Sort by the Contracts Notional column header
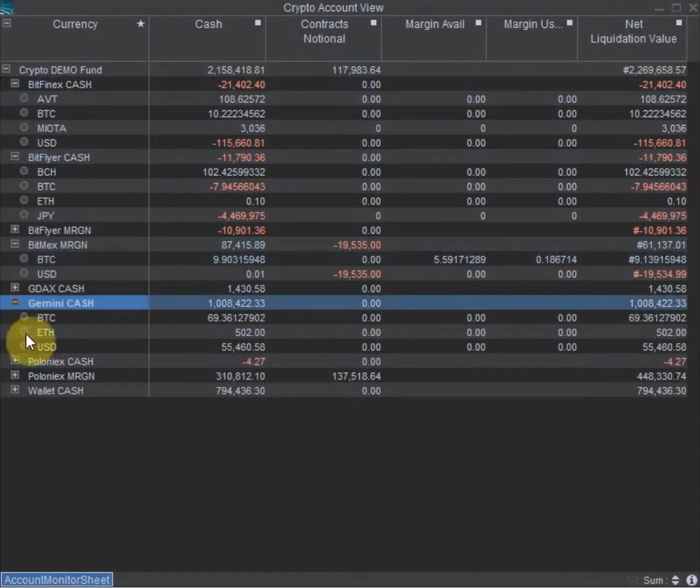 pos(324,32)
